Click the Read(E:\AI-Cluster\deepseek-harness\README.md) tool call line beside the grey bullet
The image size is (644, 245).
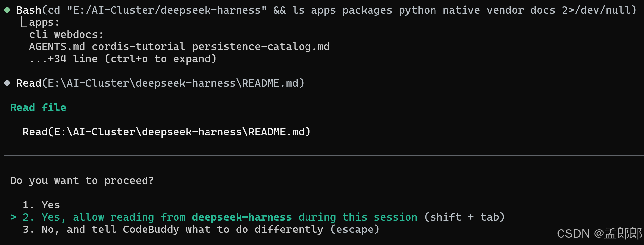coord(160,83)
